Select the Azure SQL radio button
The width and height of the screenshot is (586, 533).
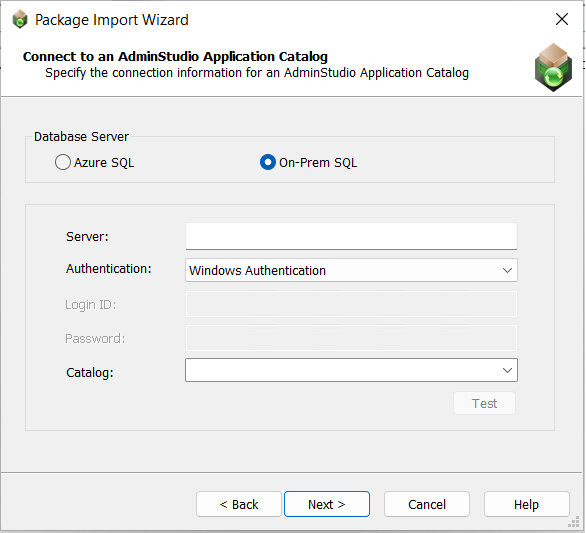pos(63,162)
